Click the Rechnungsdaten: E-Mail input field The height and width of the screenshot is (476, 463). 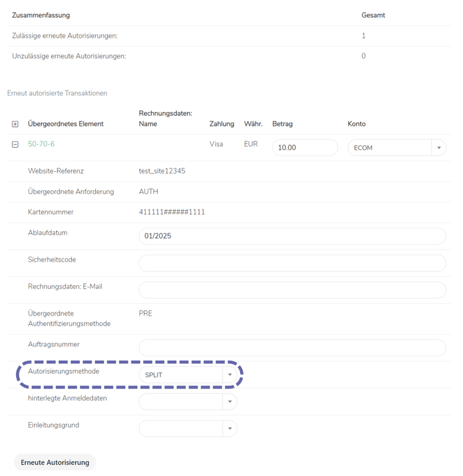pos(292,289)
